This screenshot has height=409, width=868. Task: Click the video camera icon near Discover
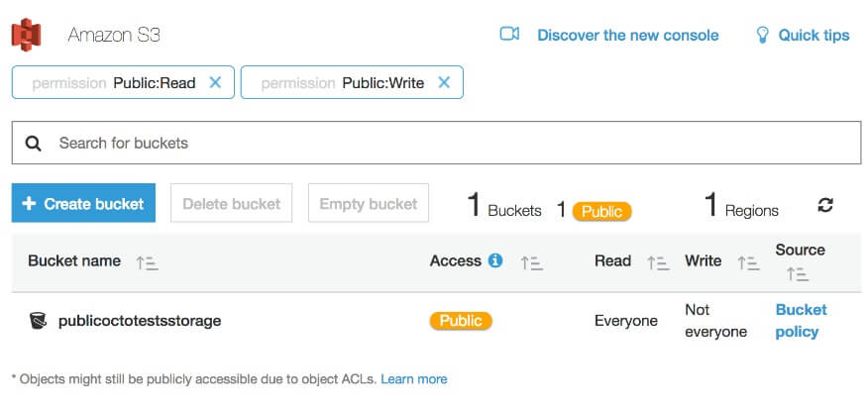tap(509, 34)
